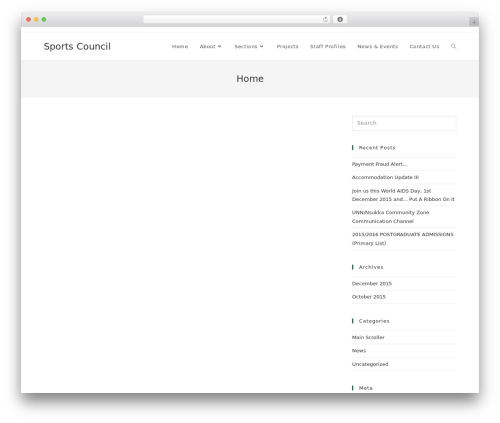Click the Recent Posts widget heading
The image size is (500, 423).
click(377, 148)
